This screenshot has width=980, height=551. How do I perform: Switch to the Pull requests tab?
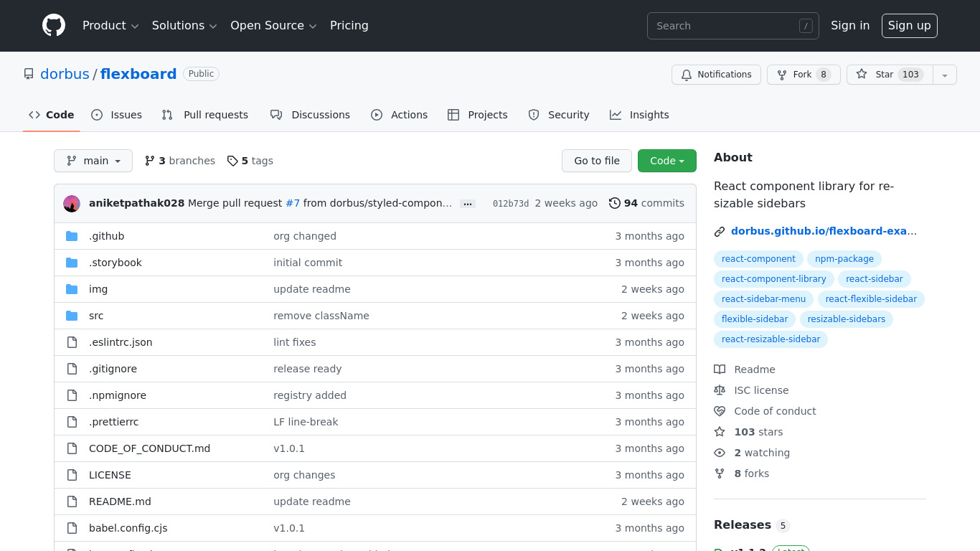tap(205, 115)
